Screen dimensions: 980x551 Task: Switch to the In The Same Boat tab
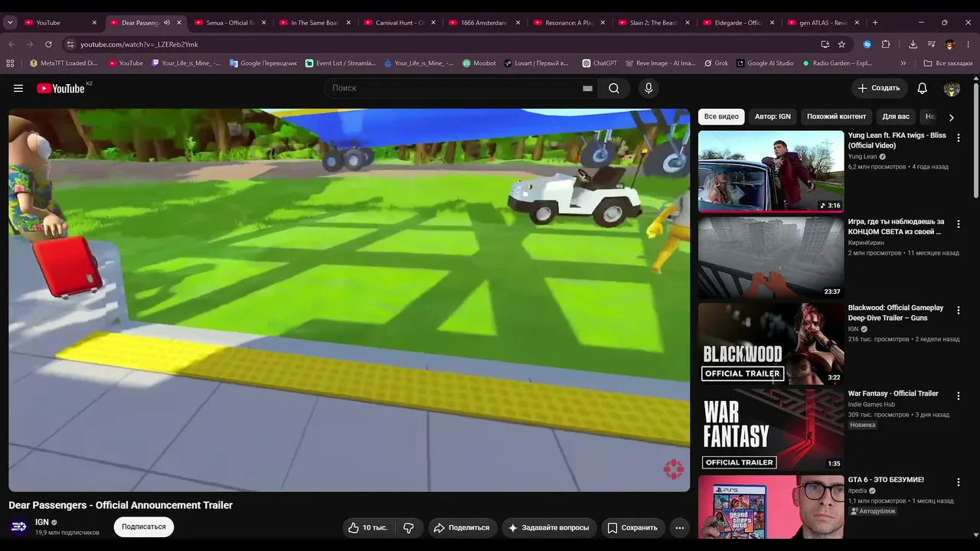pos(315,23)
